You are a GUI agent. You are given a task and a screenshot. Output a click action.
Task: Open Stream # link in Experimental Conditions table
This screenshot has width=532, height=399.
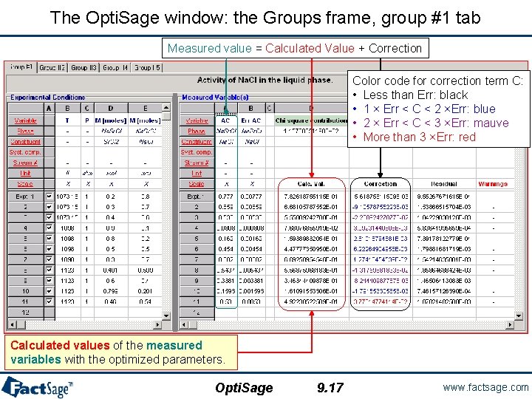(25, 163)
